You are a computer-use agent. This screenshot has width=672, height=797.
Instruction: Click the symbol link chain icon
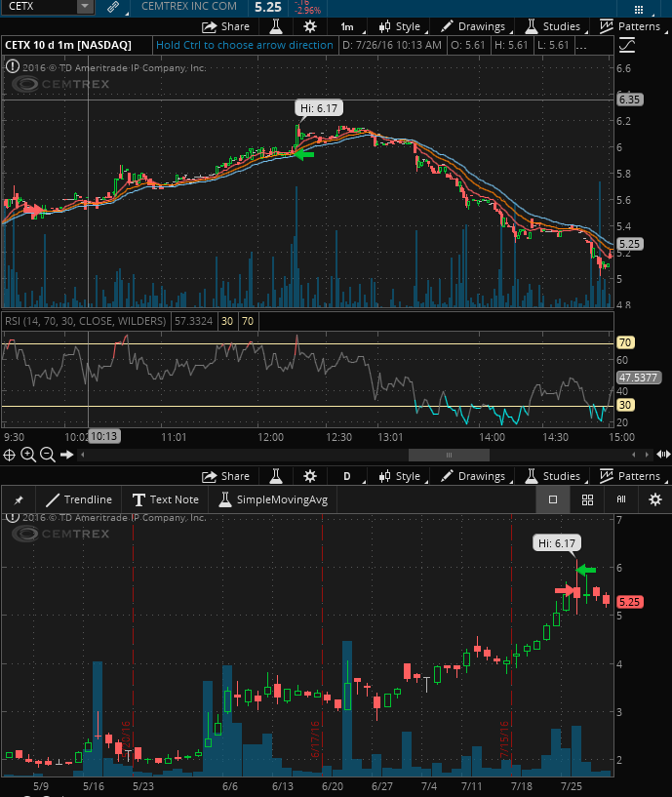pos(113,7)
